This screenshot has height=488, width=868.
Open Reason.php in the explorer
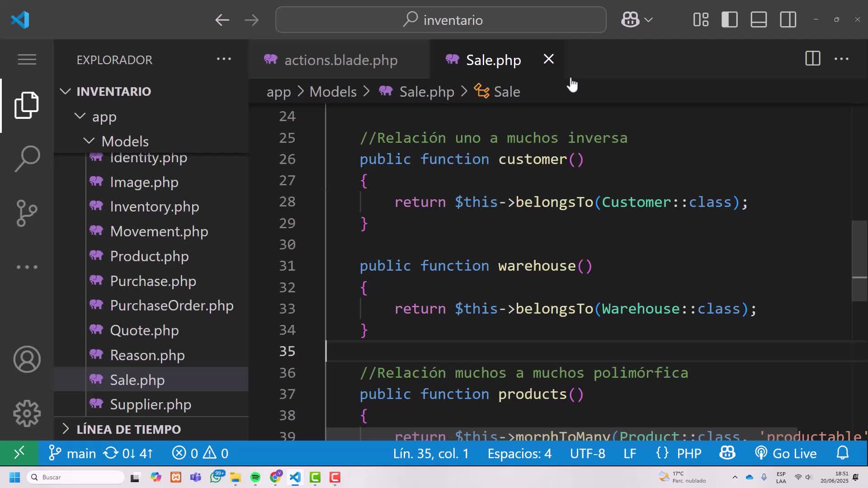[151, 355]
